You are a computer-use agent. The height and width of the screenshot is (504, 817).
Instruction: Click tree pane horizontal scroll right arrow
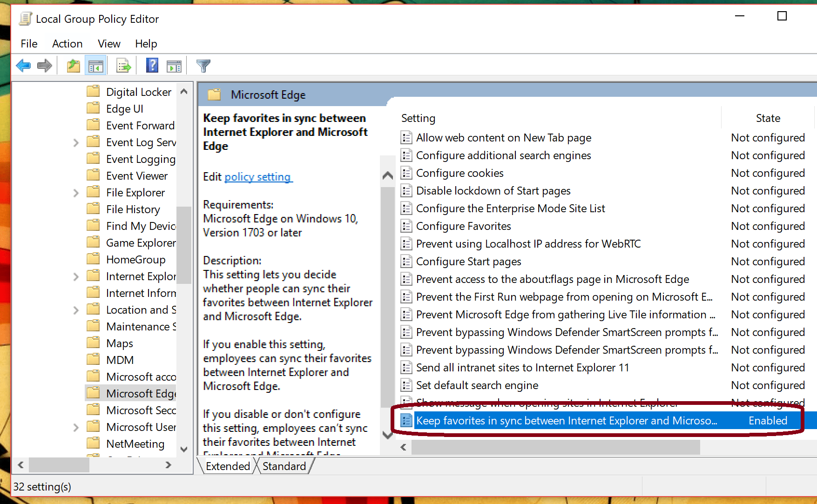[x=169, y=465]
